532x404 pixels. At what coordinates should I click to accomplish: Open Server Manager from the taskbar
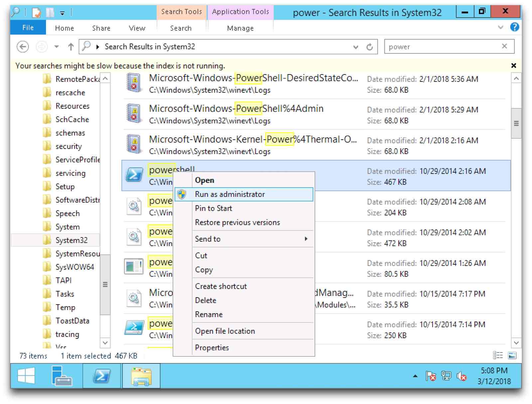(62, 376)
